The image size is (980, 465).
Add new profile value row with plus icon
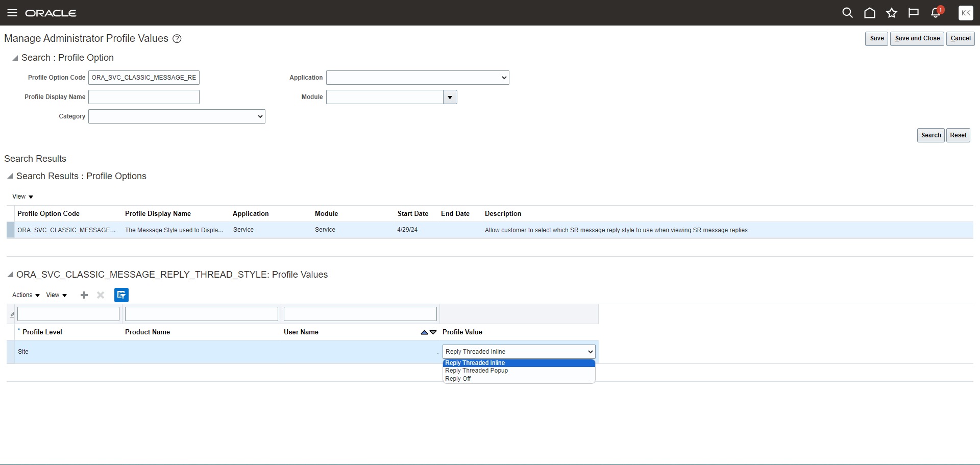pos(84,295)
